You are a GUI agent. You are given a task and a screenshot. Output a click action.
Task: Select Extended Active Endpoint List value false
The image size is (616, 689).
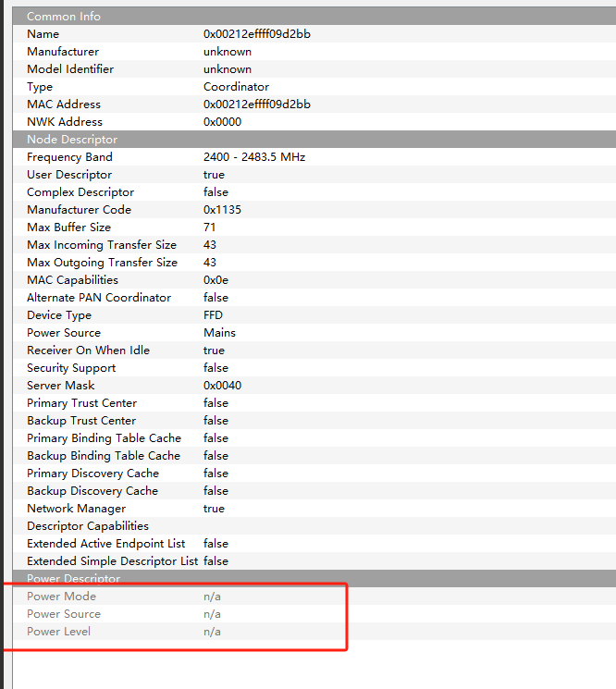pyautogui.click(x=216, y=544)
